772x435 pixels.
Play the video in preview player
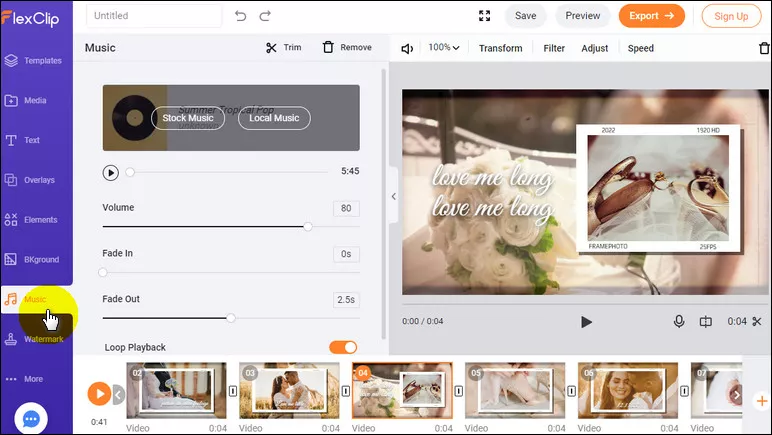point(586,322)
